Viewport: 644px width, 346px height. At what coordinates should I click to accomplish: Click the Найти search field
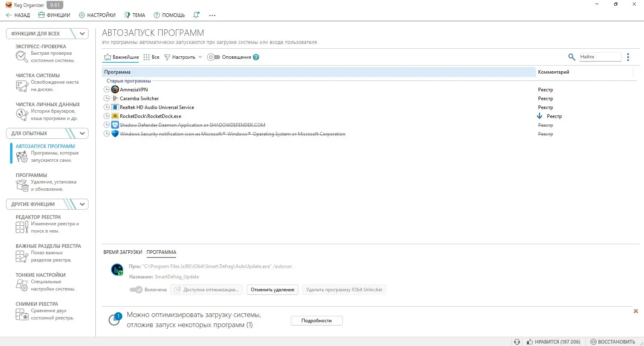click(x=600, y=57)
